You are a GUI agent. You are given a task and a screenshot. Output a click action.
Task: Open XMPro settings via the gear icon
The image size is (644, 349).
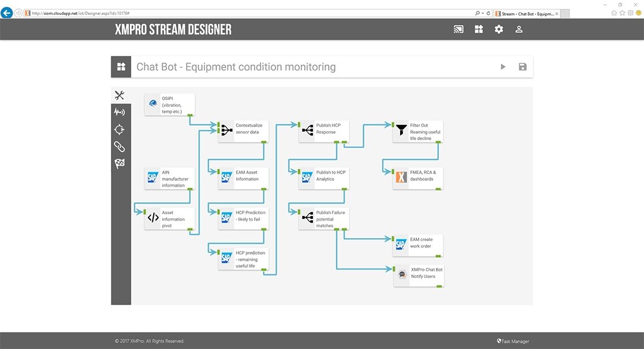pos(499,29)
